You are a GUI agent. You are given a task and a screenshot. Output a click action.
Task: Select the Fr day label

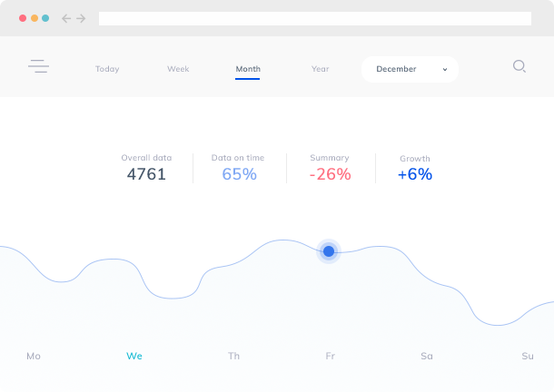click(x=331, y=356)
